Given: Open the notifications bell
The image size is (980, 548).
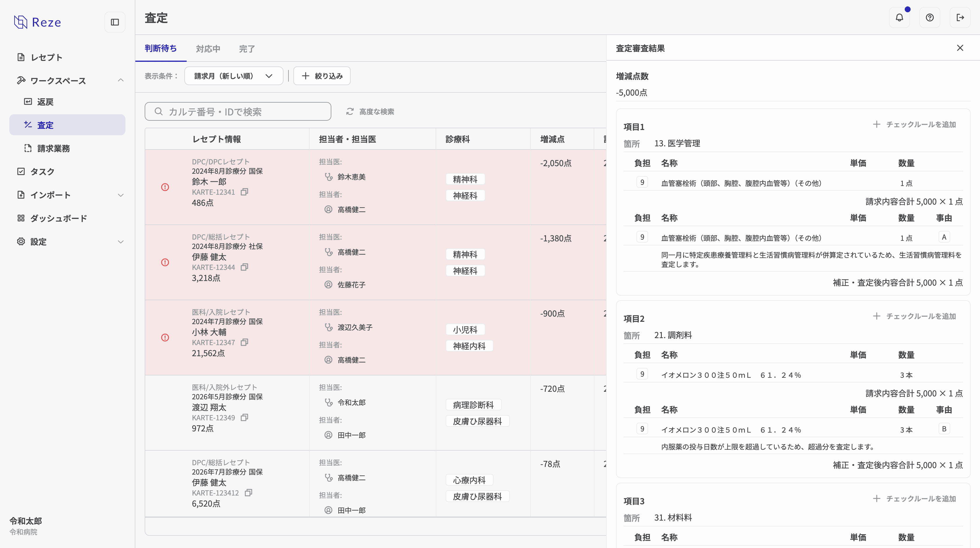Looking at the screenshot, I should 899,17.
